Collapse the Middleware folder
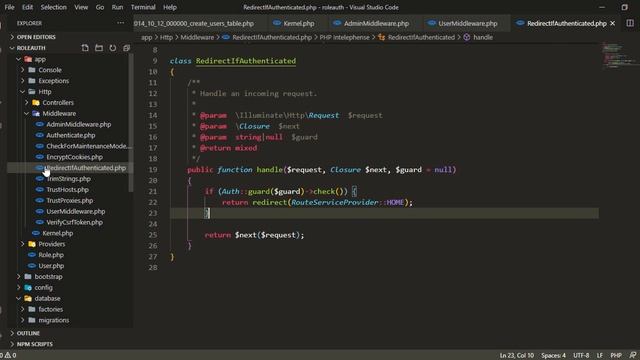The width and height of the screenshot is (640, 360). point(59,113)
